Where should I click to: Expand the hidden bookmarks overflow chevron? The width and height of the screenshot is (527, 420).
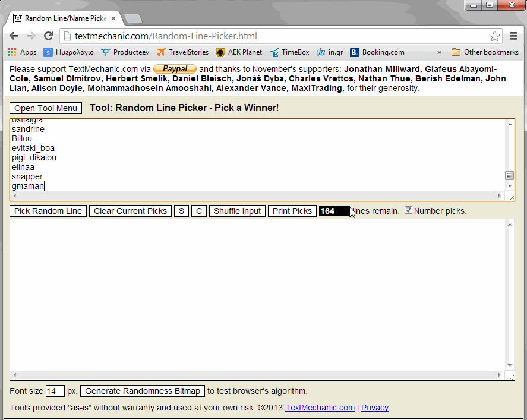coord(439,52)
